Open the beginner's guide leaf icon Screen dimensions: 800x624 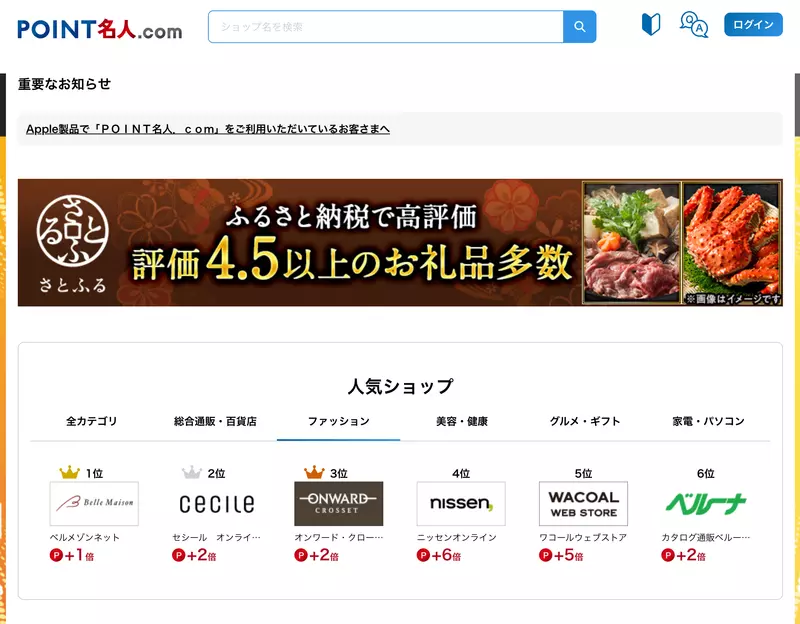651,24
